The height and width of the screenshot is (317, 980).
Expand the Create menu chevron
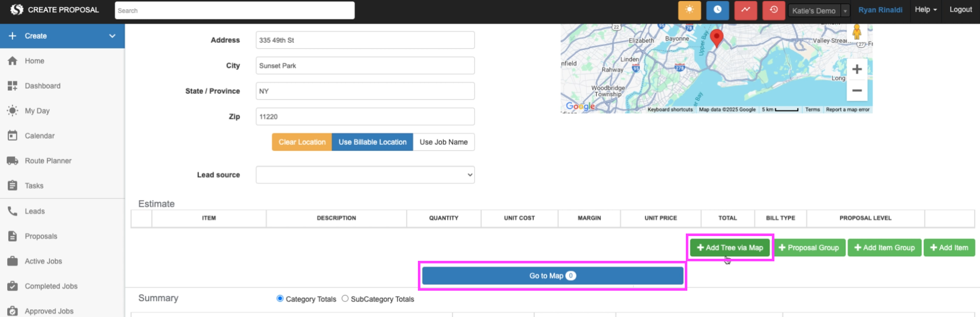click(112, 36)
